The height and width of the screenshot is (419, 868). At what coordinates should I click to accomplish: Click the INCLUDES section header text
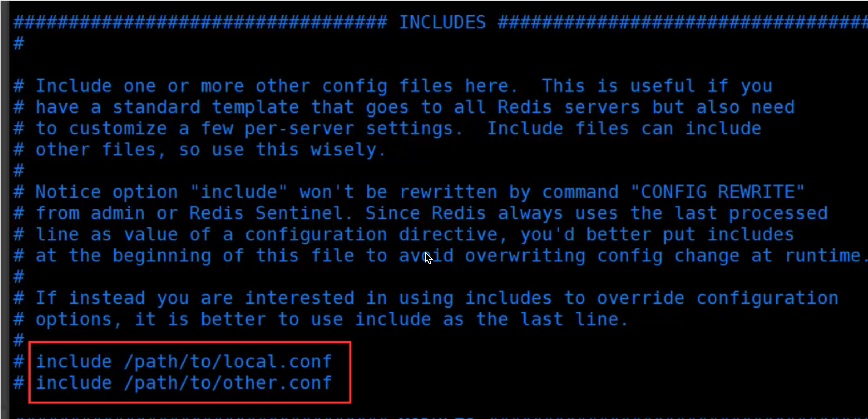point(442,23)
